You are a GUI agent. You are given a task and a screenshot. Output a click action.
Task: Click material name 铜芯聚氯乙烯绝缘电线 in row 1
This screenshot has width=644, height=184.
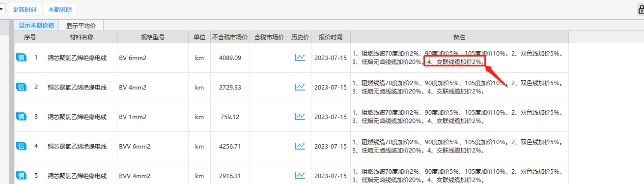[x=77, y=58]
